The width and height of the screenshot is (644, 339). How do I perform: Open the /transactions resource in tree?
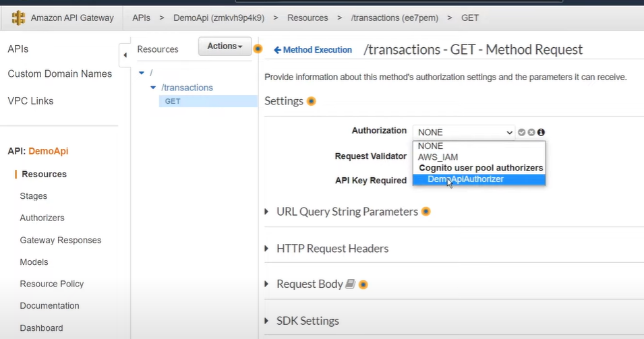(187, 88)
